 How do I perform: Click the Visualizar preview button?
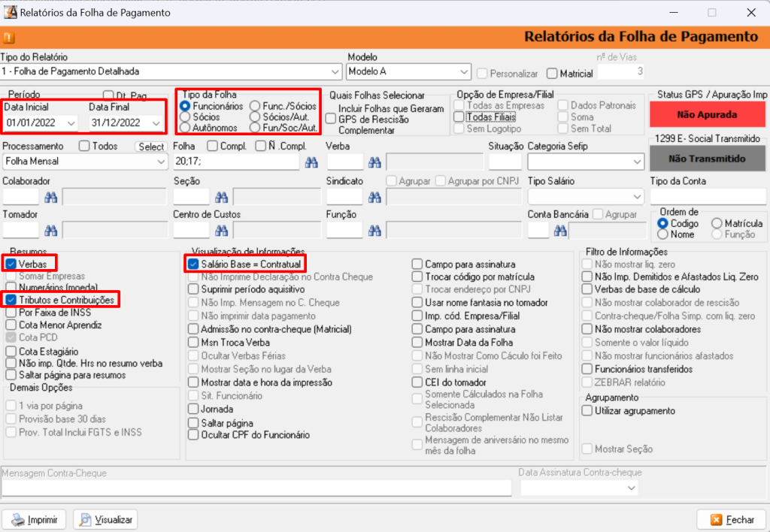[105, 519]
